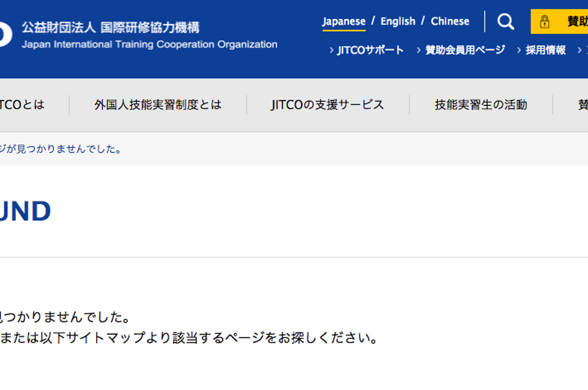The height and width of the screenshot is (390, 588).
Task: Select the 技能実習生の活動 navigation tab
Action: click(481, 105)
